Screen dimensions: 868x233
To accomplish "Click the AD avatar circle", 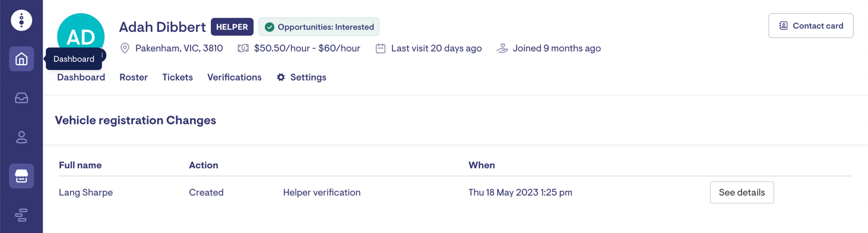I will (81, 37).
